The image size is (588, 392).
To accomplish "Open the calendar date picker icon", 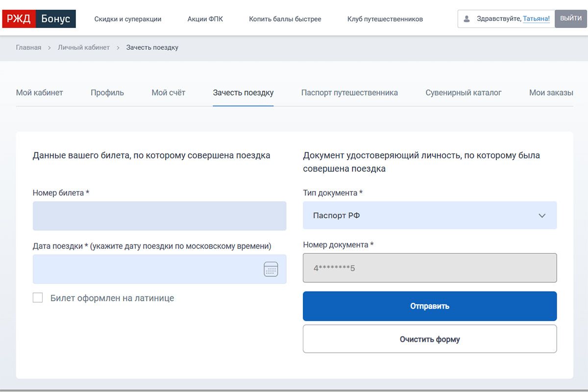I will (270, 269).
